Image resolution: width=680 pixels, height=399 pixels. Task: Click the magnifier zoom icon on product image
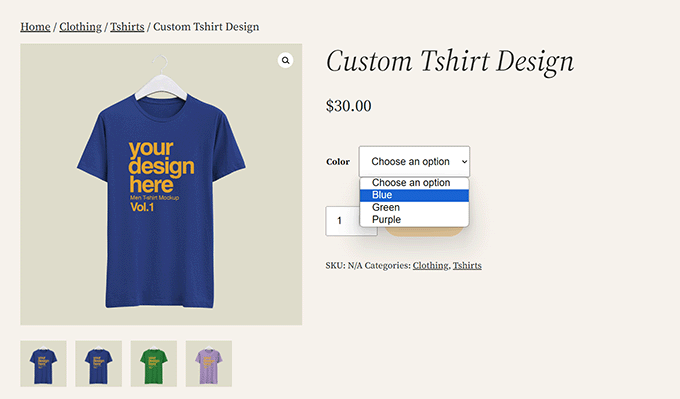click(285, 60)
